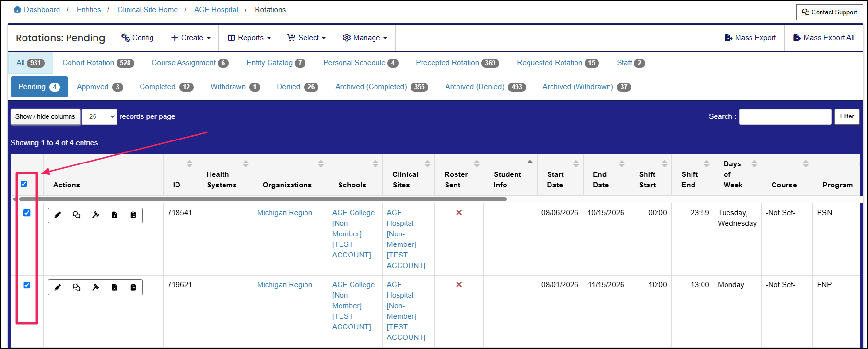The height and width of the screenshot is (349, 868).
Task: Switch to the Precepted Rotation tab
Action: tap(457, 63)
